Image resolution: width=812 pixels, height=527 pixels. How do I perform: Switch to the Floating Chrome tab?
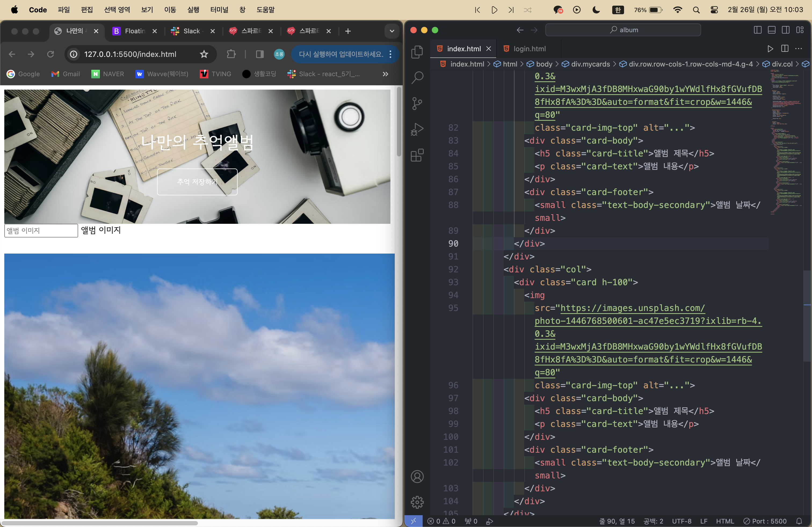point(135,31)
